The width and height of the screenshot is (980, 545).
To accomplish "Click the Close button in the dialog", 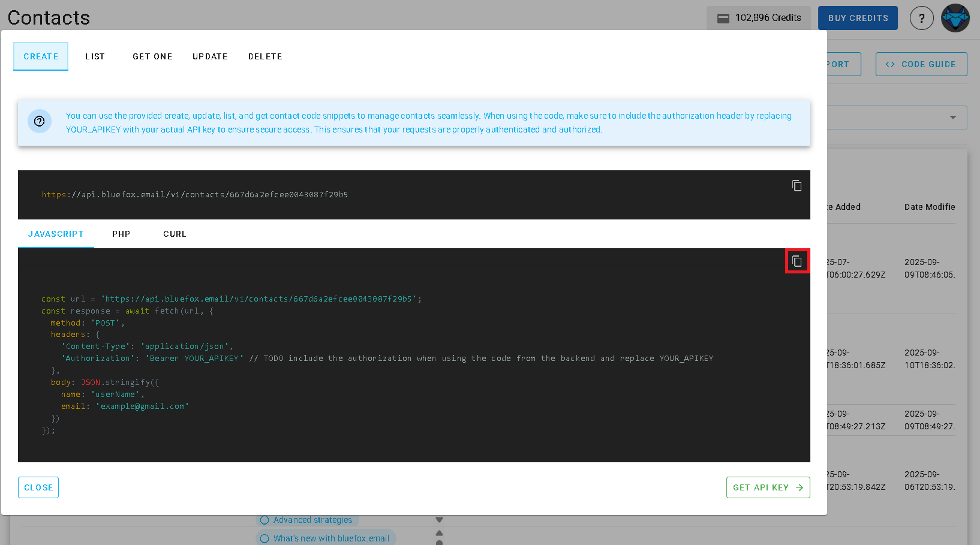I will coord(38,487).
